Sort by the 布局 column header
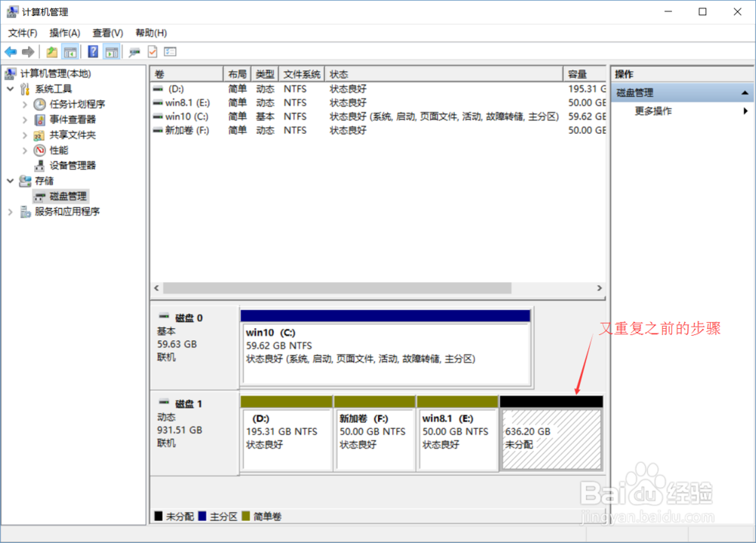Image resolution: width=756 pixels, height=543 pixels. click(237, 74)
